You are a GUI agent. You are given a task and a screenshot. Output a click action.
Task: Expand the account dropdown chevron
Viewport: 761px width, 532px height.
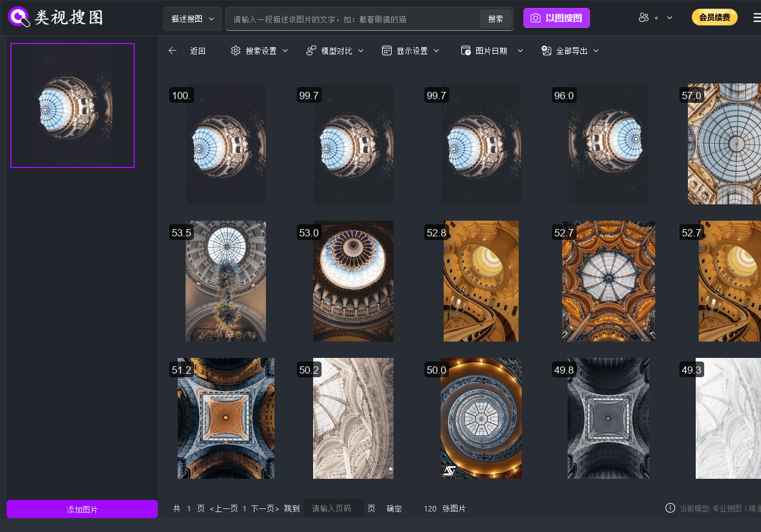pos(670,18)
